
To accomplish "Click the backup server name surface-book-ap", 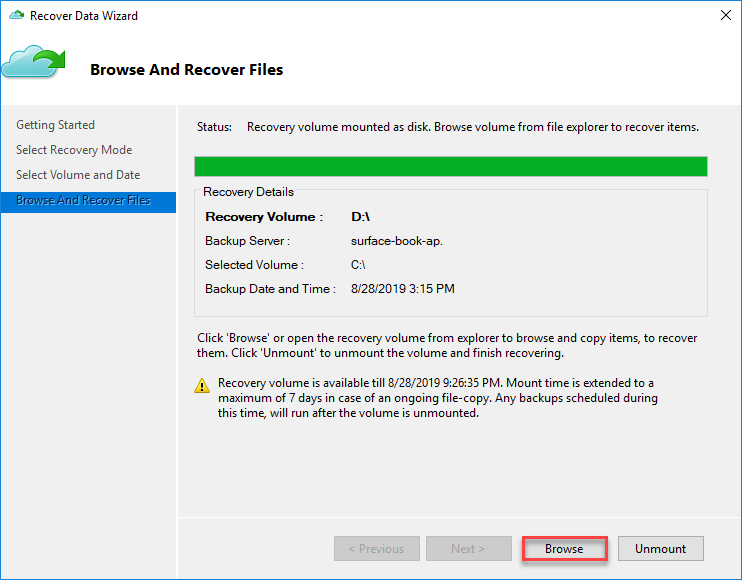I will click(396, 241).
